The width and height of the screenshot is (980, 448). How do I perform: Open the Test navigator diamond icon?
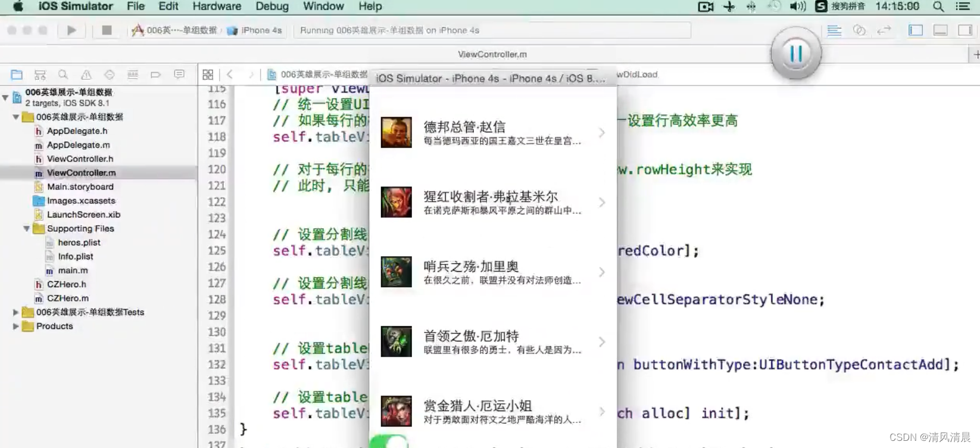pos(110,74)
